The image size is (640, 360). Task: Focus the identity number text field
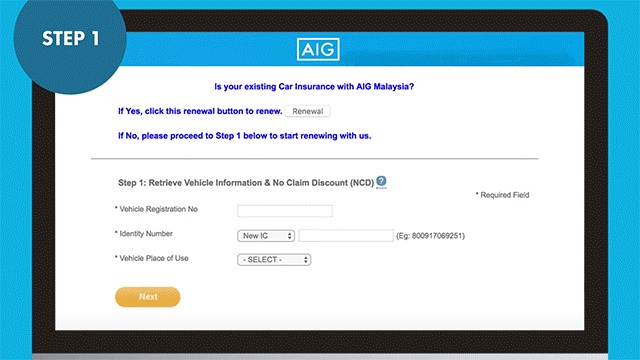346,236
